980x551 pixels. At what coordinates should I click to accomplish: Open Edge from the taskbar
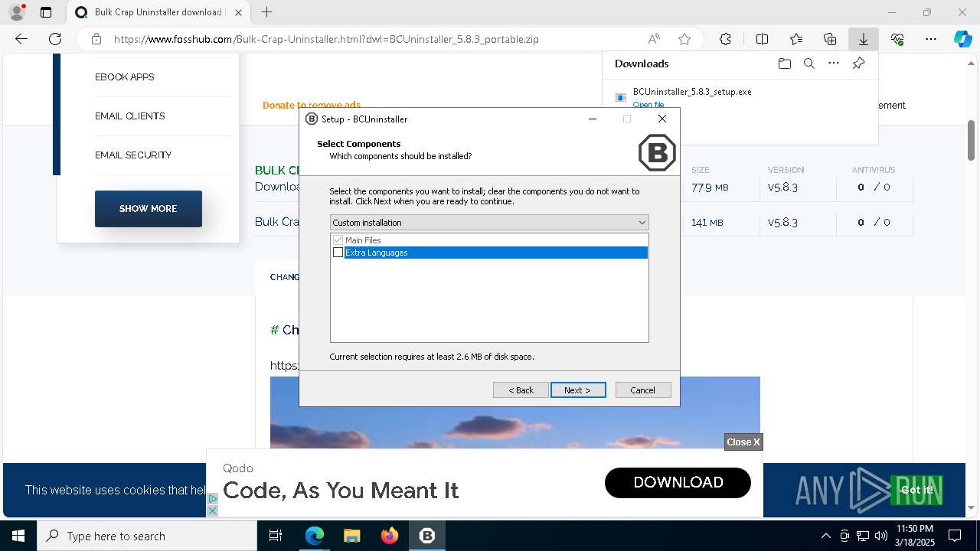315,536
